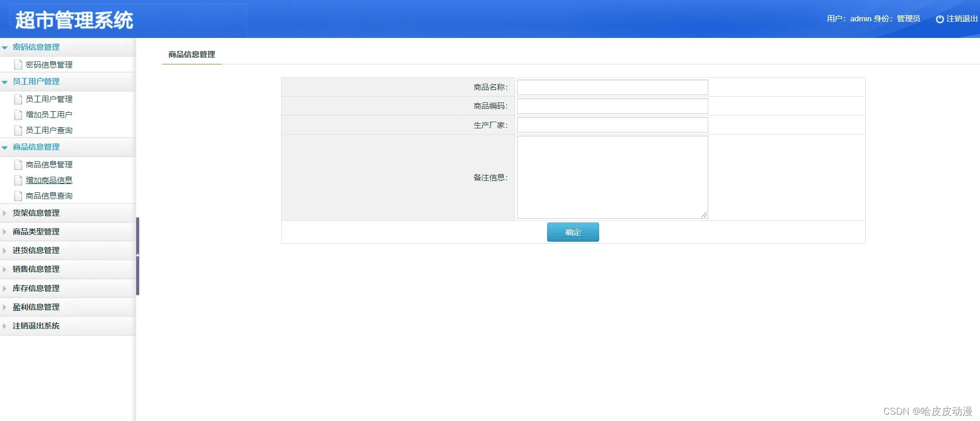Screen dimensions: 980x421
Task: Open the 员工用户管理 section header
Action: click(x=68, y=82)
